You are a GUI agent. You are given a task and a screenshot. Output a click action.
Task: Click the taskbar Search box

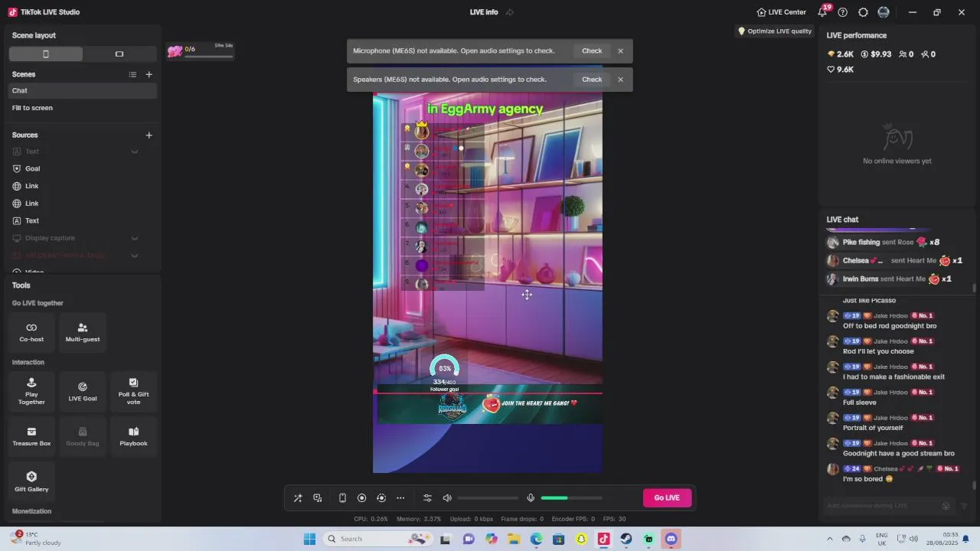tap(377, 540)
